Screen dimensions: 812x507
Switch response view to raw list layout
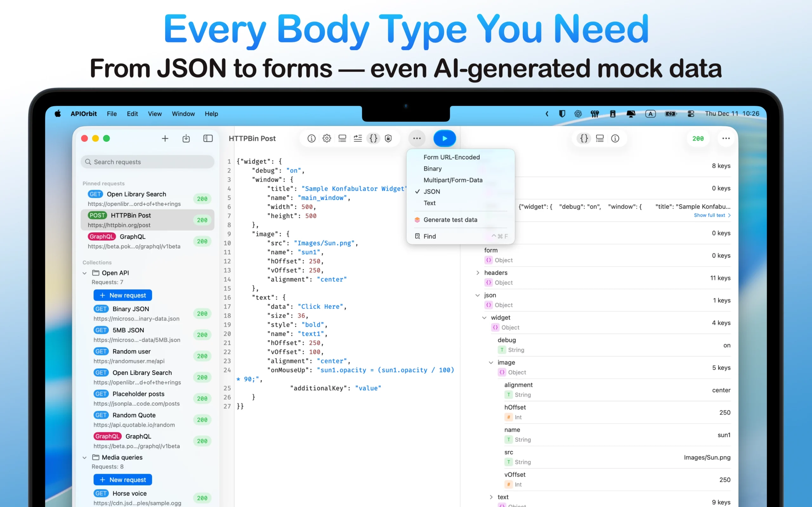tap(599, 138)
